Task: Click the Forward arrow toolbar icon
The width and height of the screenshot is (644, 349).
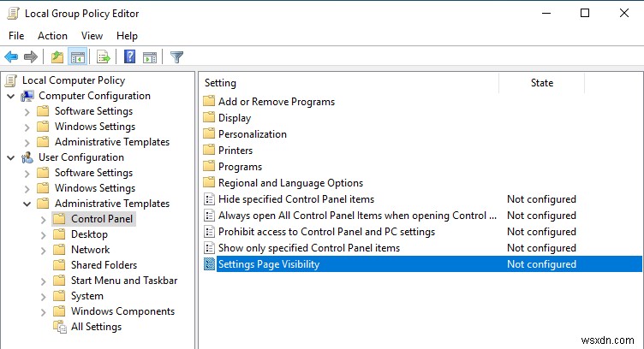Action: point(31,56)
